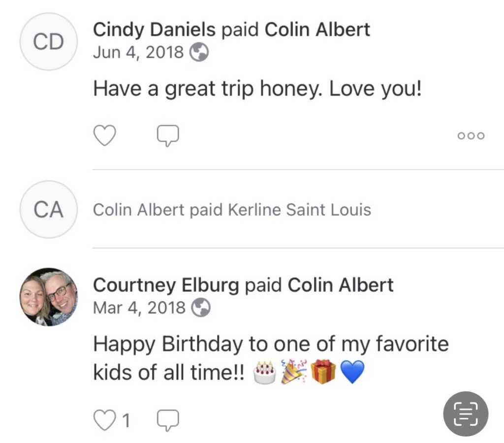Tap the globe privacy icon beside Mar 4, 2018

(200, 308)
